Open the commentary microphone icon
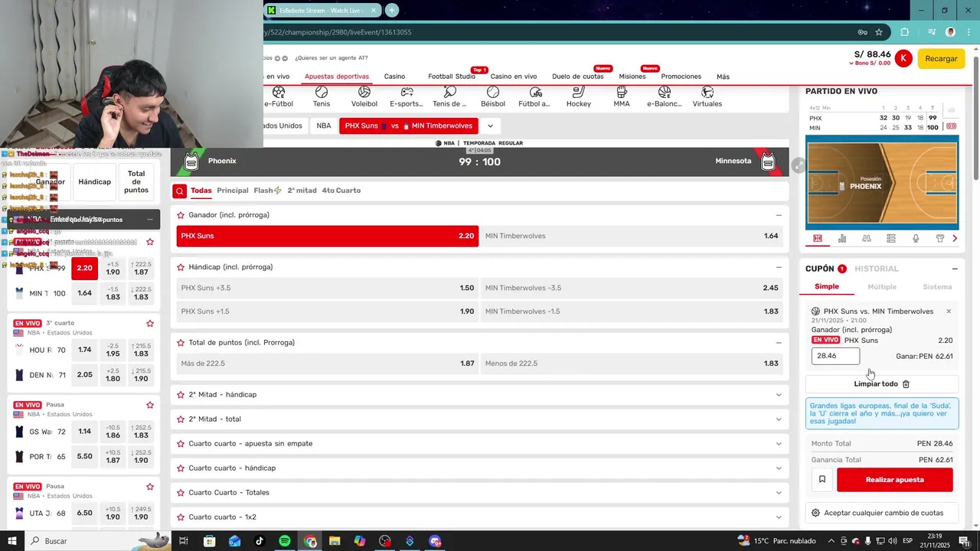Viewport: 980px width, 551px height. 916,239
